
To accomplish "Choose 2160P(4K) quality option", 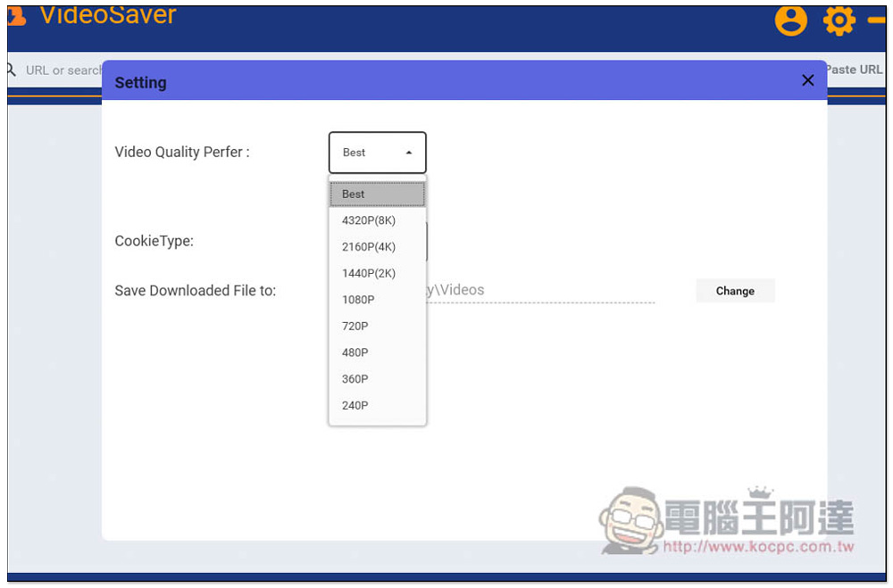I will 377,247.
